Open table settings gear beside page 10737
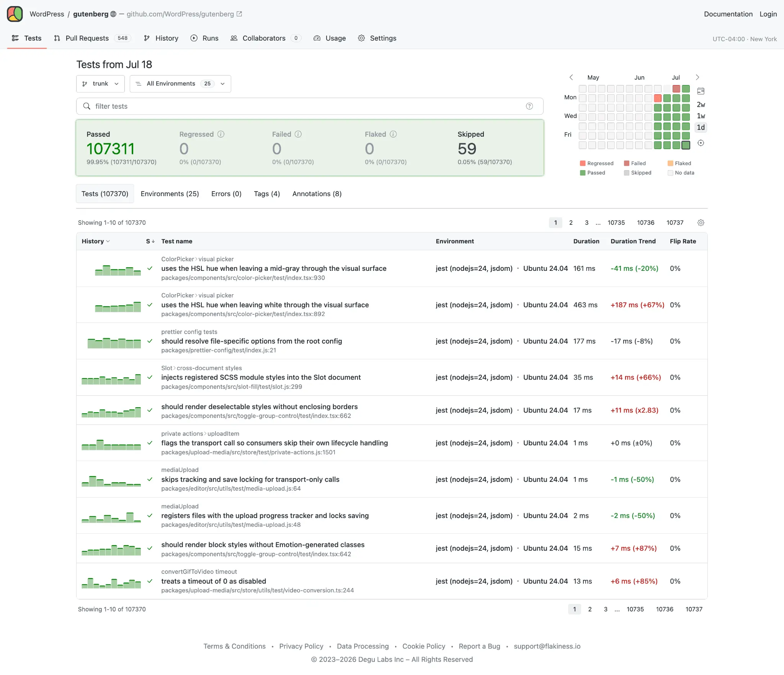 coord(701,223)
